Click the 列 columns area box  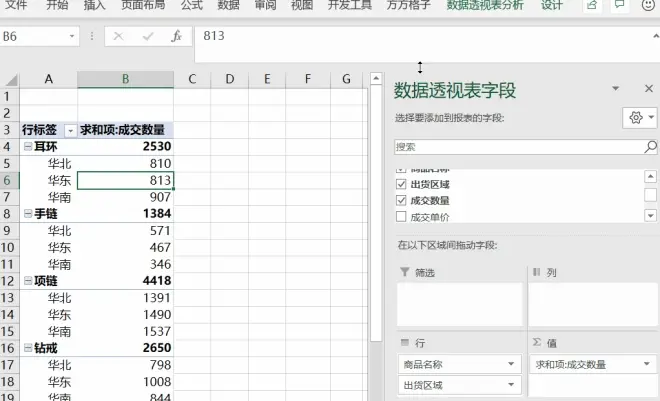tap(593, 304)
